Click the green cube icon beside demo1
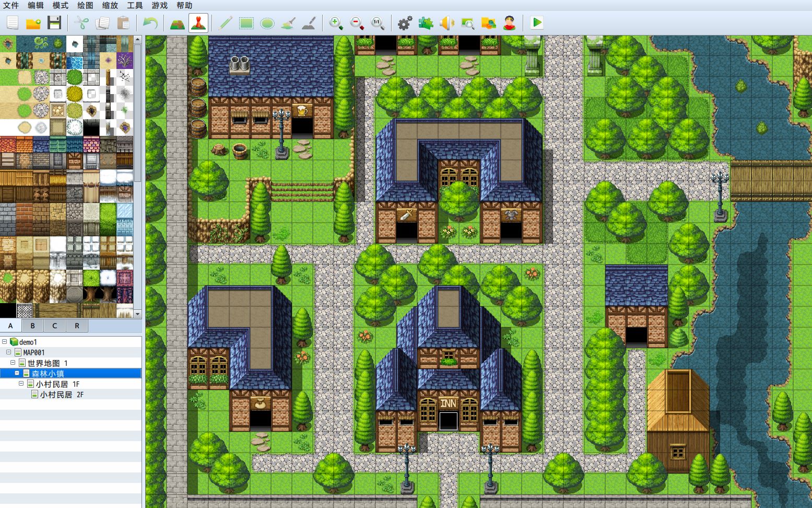812x508 pixels. (x=14, y=342)
